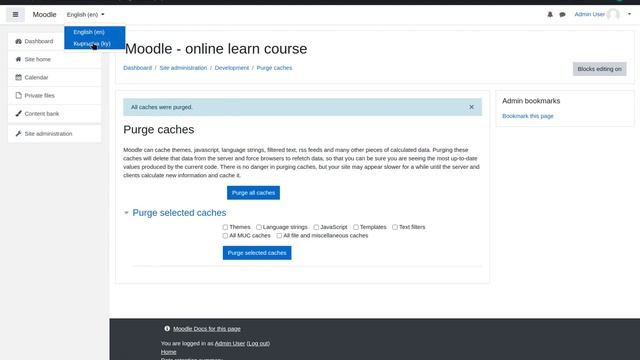Image resolution: width=640 pixels, height=360 pixels.
Task: Check the Text filters checkbox
Action: [395, 227]
